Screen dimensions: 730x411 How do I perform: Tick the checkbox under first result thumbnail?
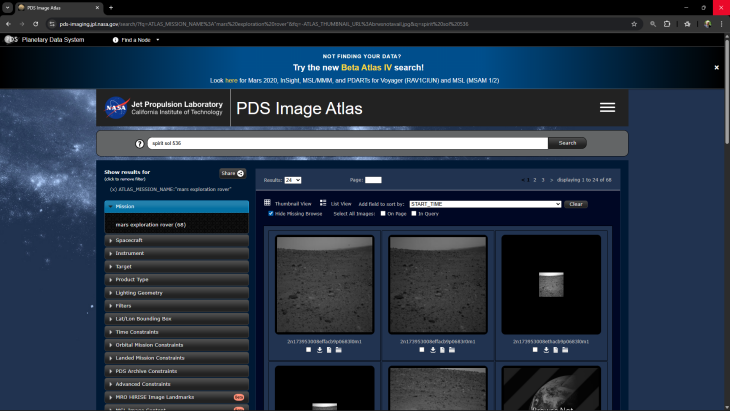308,350
